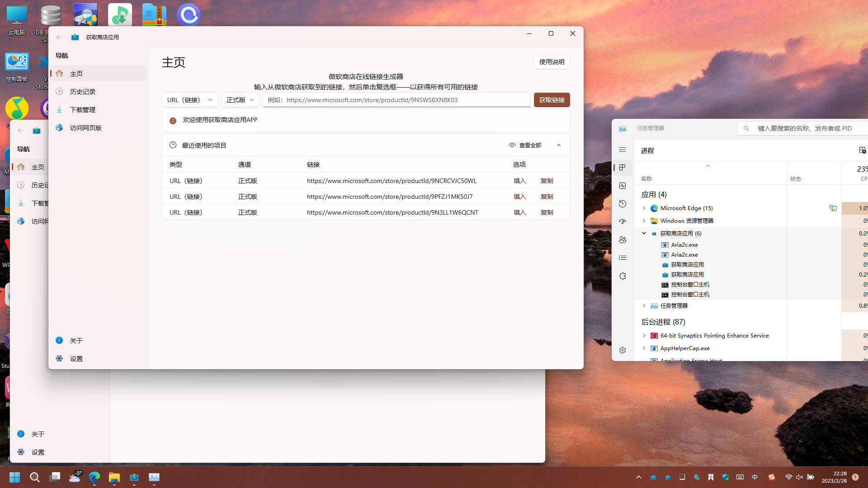Open users icon in Task Manager sidebar
This screenshot has height=488, width=868.
tap(623, 240)
